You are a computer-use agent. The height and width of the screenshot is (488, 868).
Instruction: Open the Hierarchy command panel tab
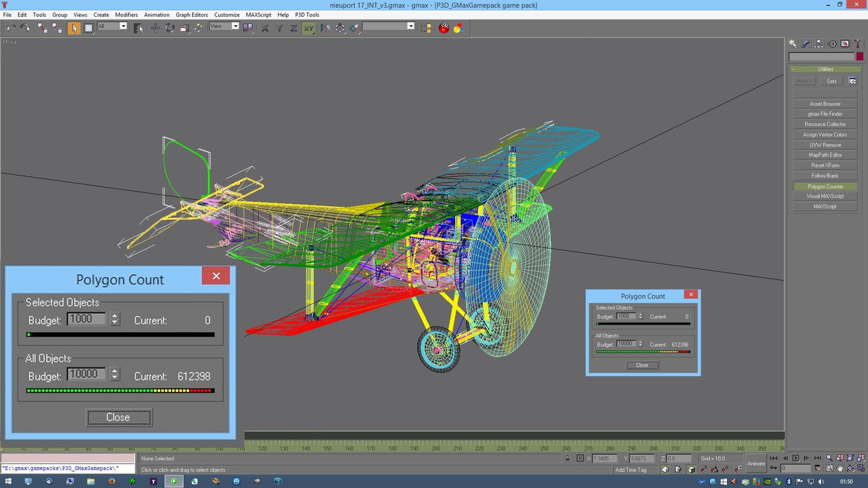pos(818,43)
